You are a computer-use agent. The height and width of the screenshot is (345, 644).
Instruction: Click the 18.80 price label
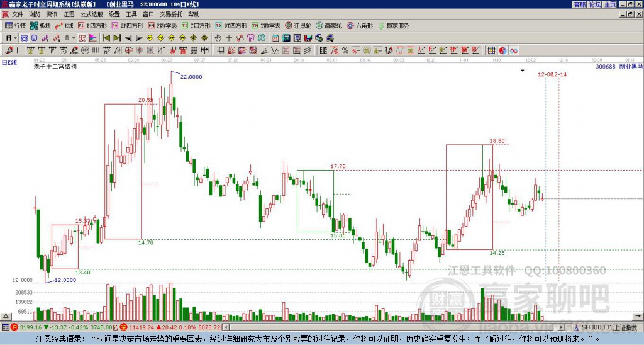497,140
